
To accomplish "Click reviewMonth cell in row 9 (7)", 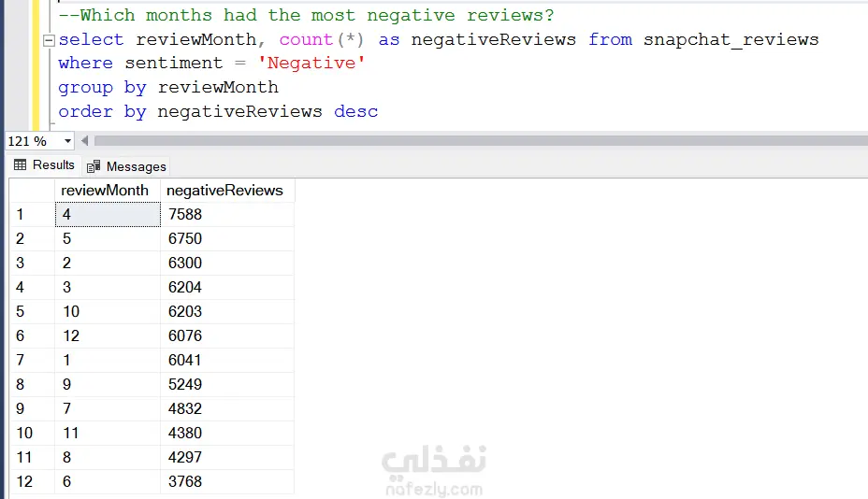I will (x=108, y=409).
